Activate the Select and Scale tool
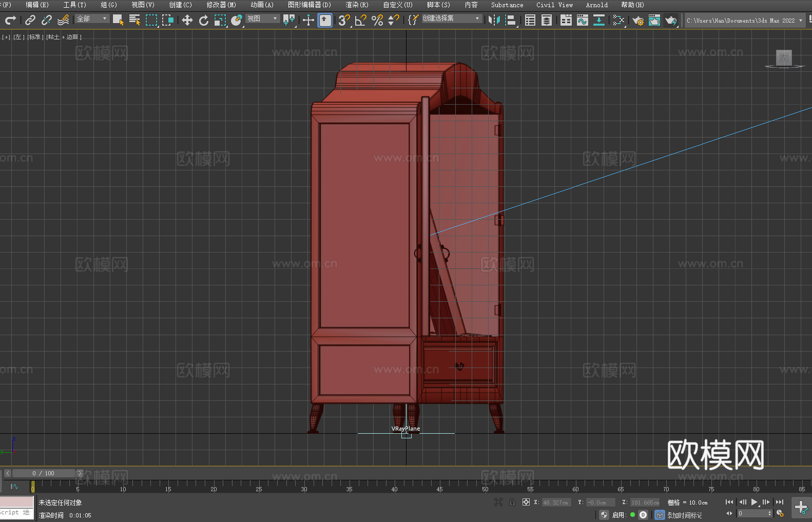This screenshot has width=812, height=522. (220, 20)
